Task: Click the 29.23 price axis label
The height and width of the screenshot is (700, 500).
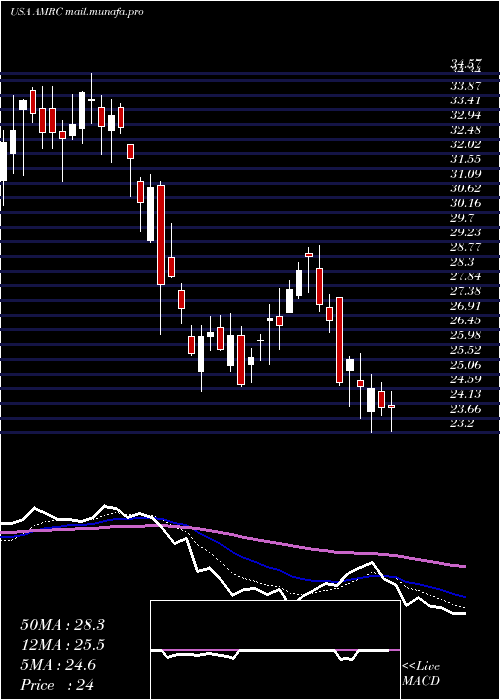Action: (465, 233)
